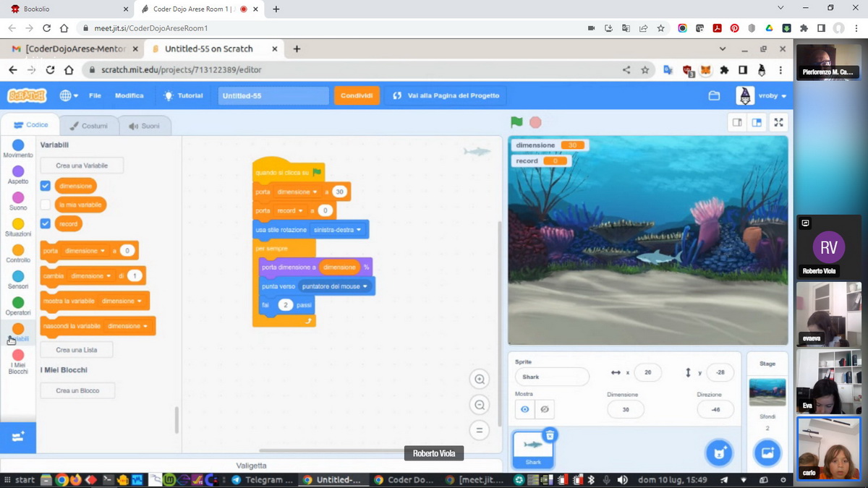This screenshot has width=868, height=488.
Task: Open the Modifica menu
Action: 129,95
